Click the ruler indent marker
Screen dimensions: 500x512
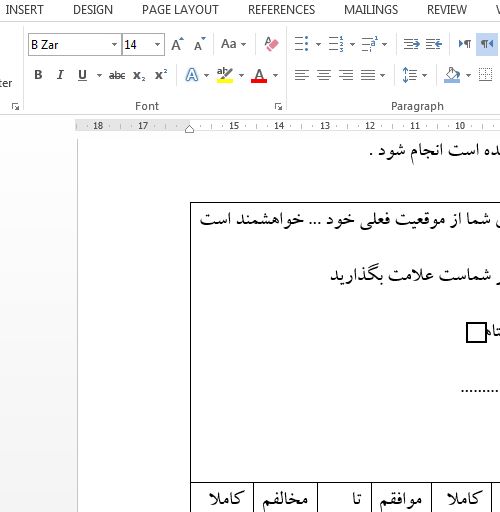coord(189,129)
